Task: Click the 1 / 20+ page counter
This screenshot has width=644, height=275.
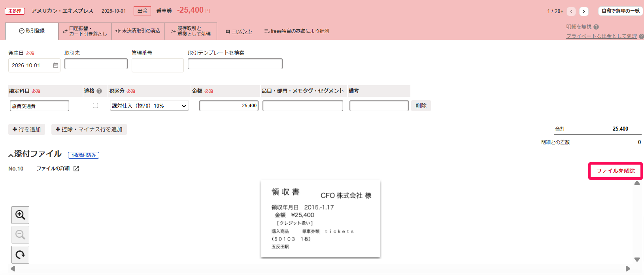Action: pyautogui.click(x=555, y=11)
